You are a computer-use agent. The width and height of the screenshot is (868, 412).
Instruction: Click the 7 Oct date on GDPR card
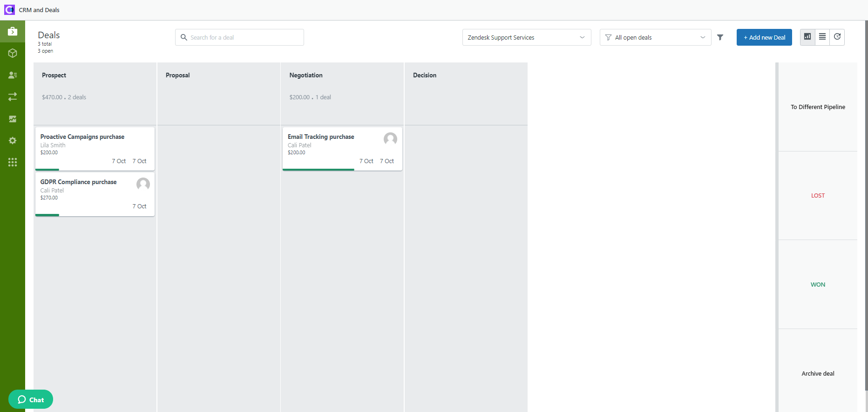(x=139, y=206)
